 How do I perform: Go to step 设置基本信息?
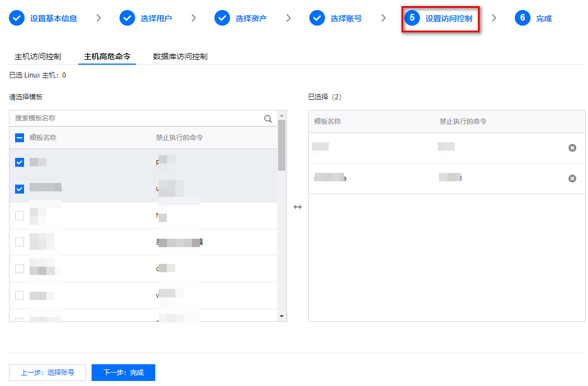(x=54, y=18)
